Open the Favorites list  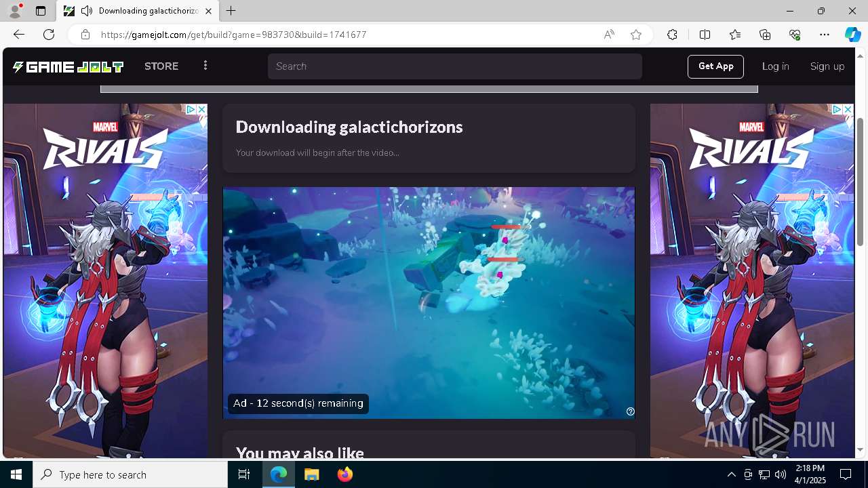735,35
